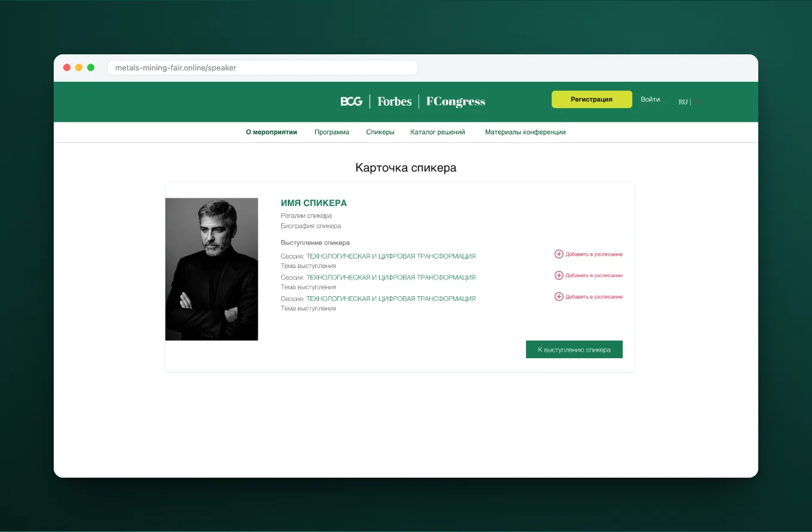Maximize window using green button
This screenshot has height=532, width=812.
pos(91,67)
